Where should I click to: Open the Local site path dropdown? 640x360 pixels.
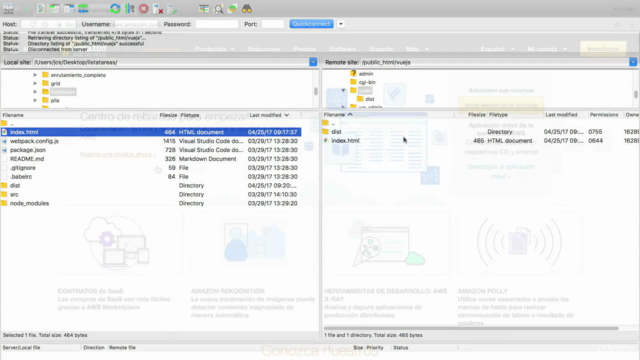(x=313, y=62)
